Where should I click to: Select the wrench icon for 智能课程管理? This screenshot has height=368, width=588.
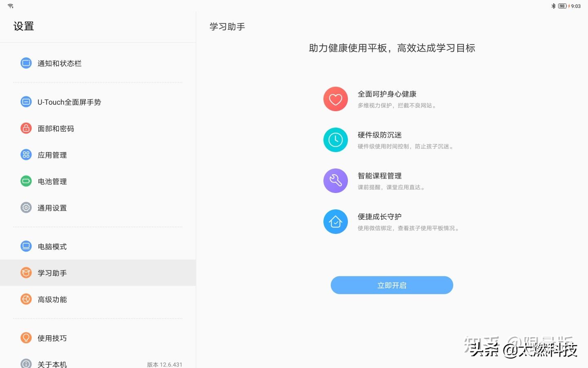[x=335, y=180]
